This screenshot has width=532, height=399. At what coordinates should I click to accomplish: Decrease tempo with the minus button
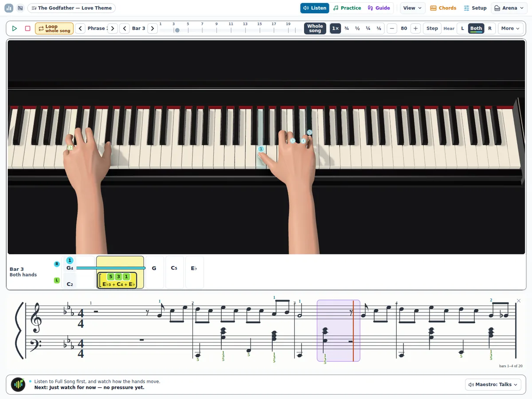tap(392, 28)
